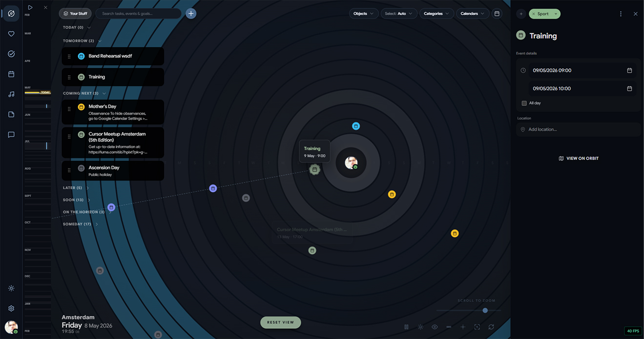Image resolution: width=644 pixels, height=339 pixels.
Task: Add a category with plus beside Sport tag
Action: (521, 14)
